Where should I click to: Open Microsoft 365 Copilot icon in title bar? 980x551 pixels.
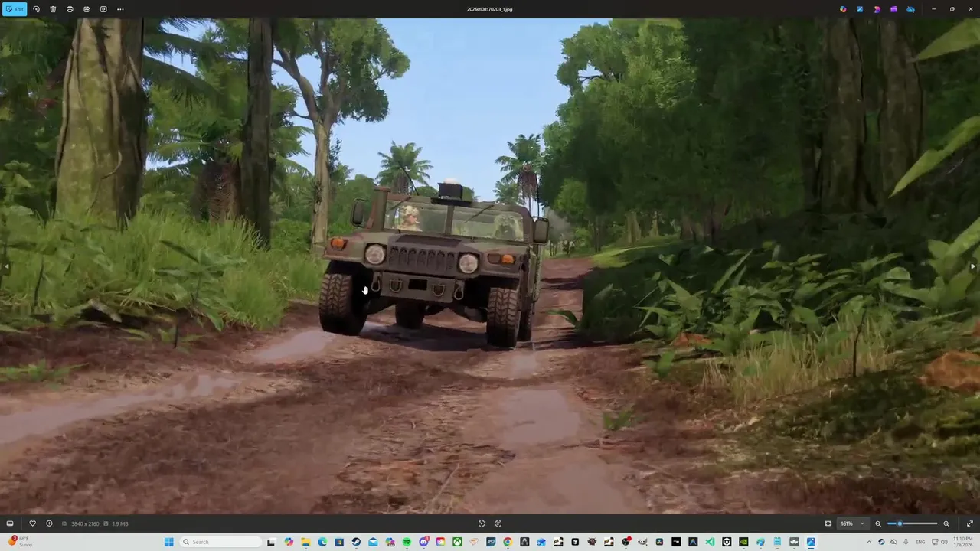tap(843, 9)
